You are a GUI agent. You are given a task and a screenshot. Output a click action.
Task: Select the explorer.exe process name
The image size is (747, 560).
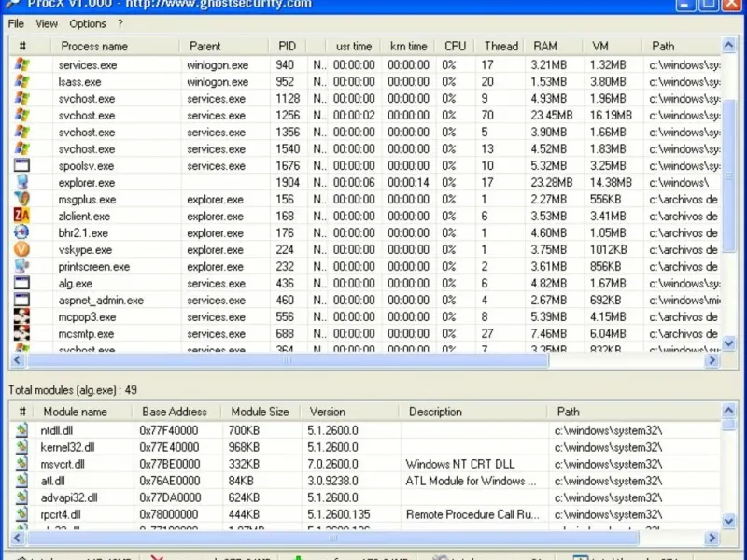click(x=87, y=183)
